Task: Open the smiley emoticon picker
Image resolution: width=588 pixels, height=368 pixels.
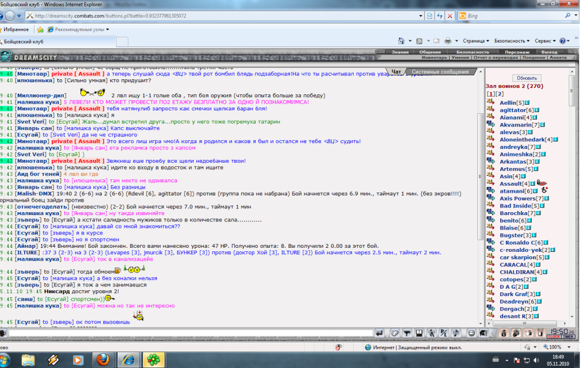Action: pos(471,333)
